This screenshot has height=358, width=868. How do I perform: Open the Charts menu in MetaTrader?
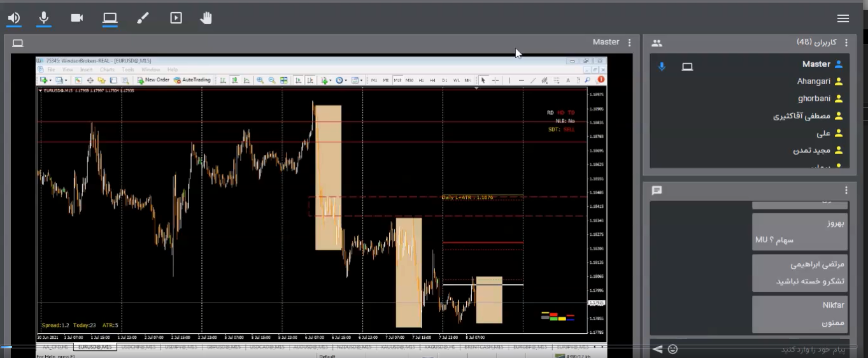[x=107, y=69]
